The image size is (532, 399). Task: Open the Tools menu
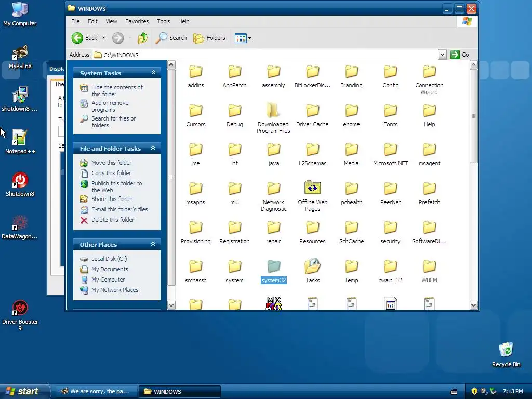click(164, 21)
